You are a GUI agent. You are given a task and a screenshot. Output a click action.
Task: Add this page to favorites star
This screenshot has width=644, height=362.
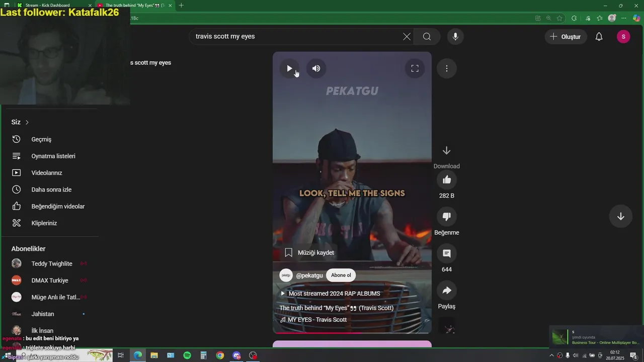pos(559,18)
